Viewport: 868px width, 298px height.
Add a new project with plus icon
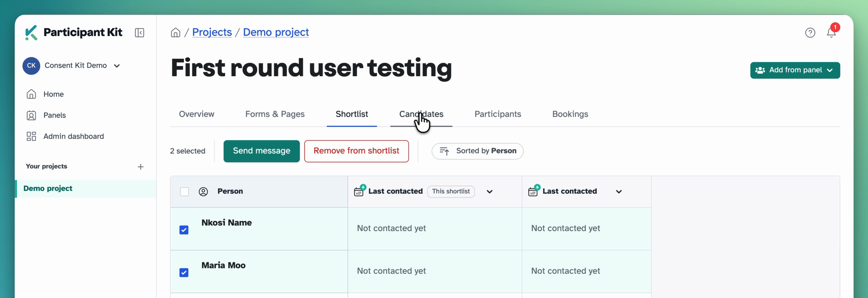(x=141, y=167)
